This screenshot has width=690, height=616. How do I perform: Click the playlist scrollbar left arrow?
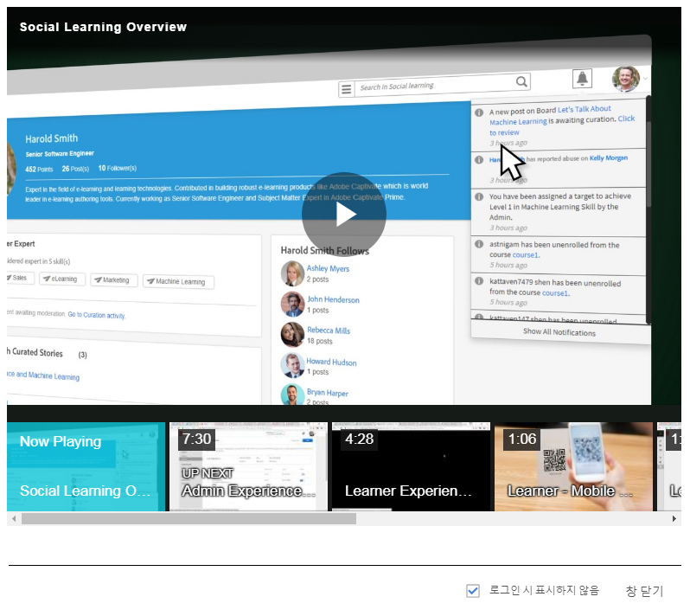point(14,519)
